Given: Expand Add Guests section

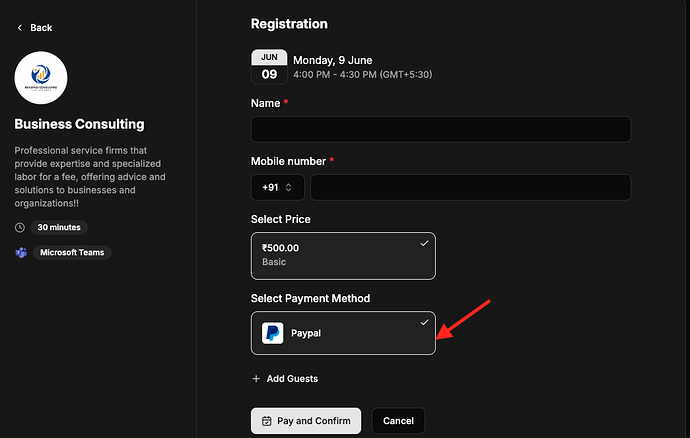Looking at the screenshot, I should coord(285,379).
